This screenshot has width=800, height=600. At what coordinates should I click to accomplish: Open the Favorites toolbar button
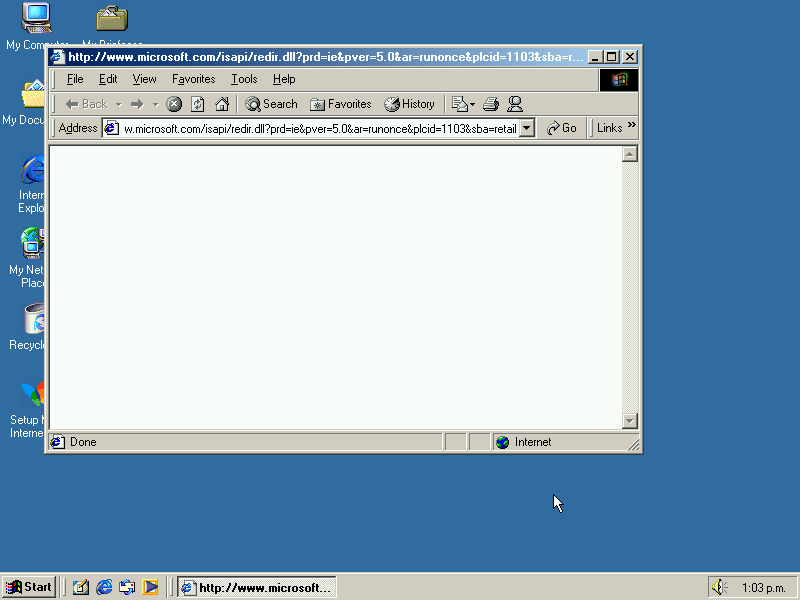(341, 104)
